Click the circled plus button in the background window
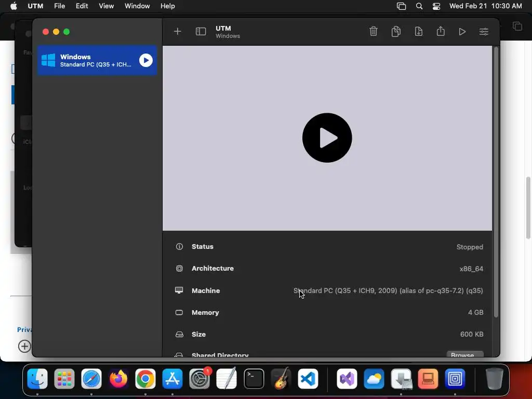 [24, 347]
